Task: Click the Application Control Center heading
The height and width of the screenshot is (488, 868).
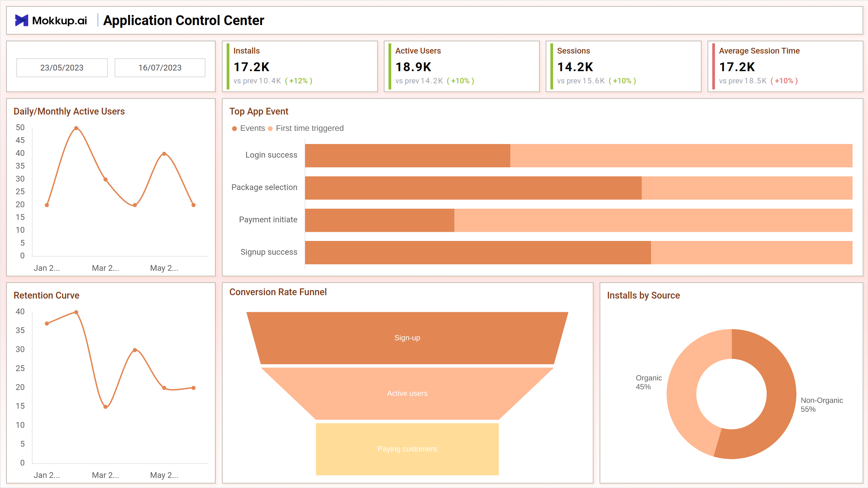Action: (x=183, y=20)
